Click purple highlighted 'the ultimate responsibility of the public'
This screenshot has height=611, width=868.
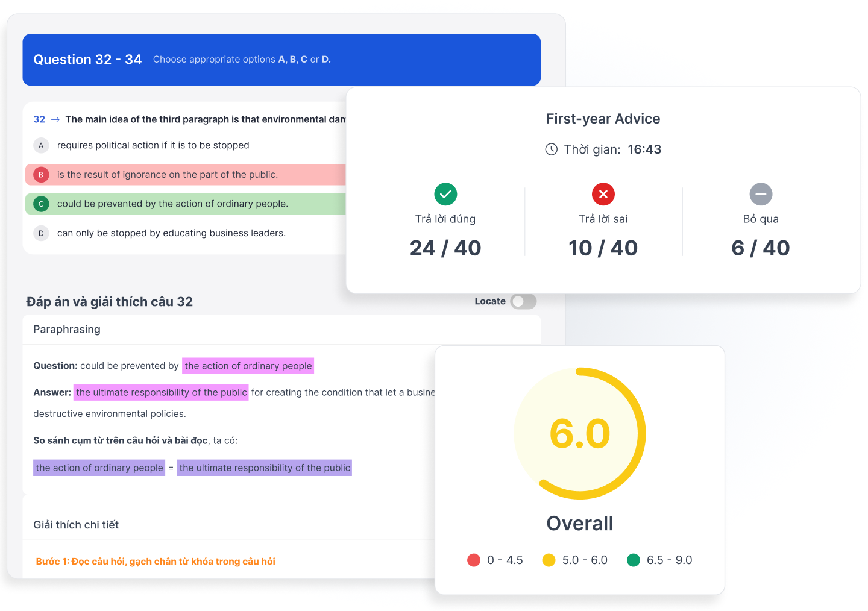point(265,468)
